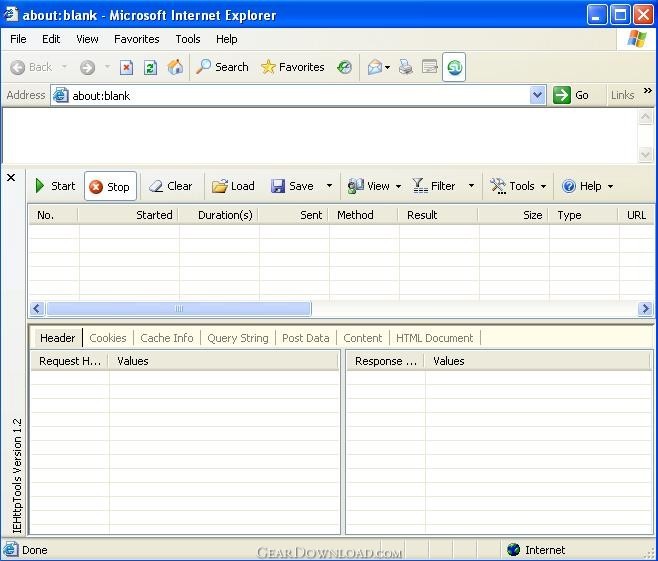
Task: Expand the View dropdown arrow
Action: tap(398, 186)
